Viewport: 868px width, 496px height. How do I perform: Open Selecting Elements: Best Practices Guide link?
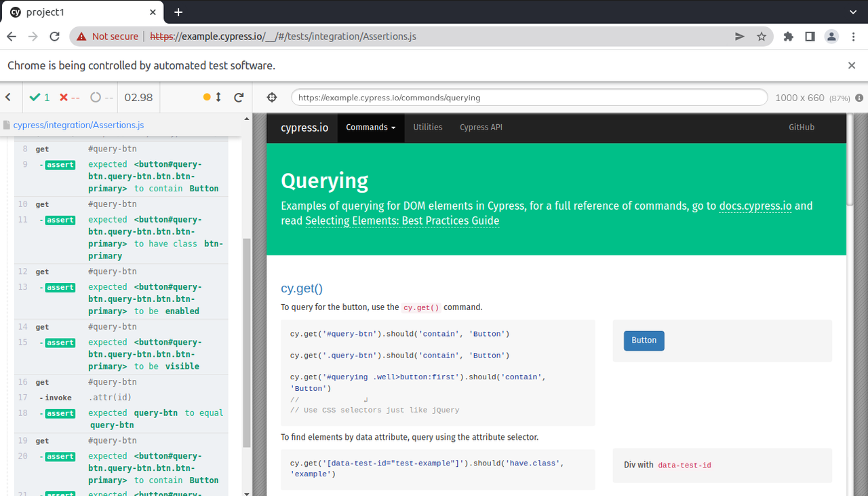(x=402, y=221)
